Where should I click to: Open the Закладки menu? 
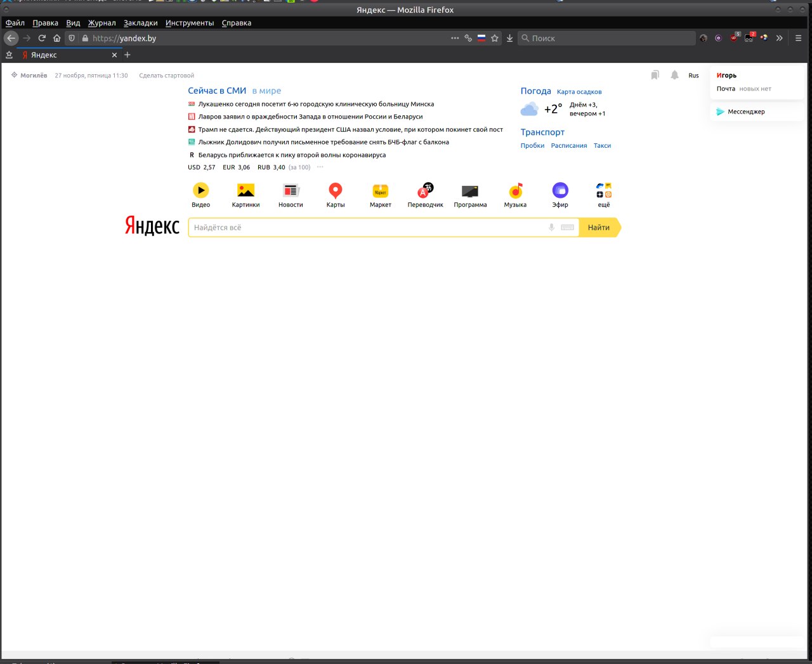(141, 23)
